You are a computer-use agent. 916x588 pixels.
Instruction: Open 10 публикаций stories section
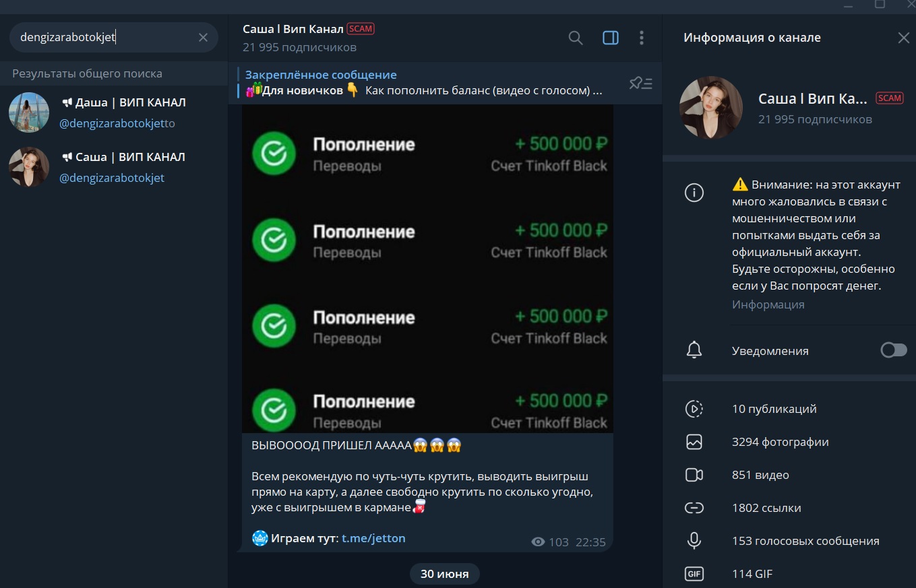click(789, 409)
